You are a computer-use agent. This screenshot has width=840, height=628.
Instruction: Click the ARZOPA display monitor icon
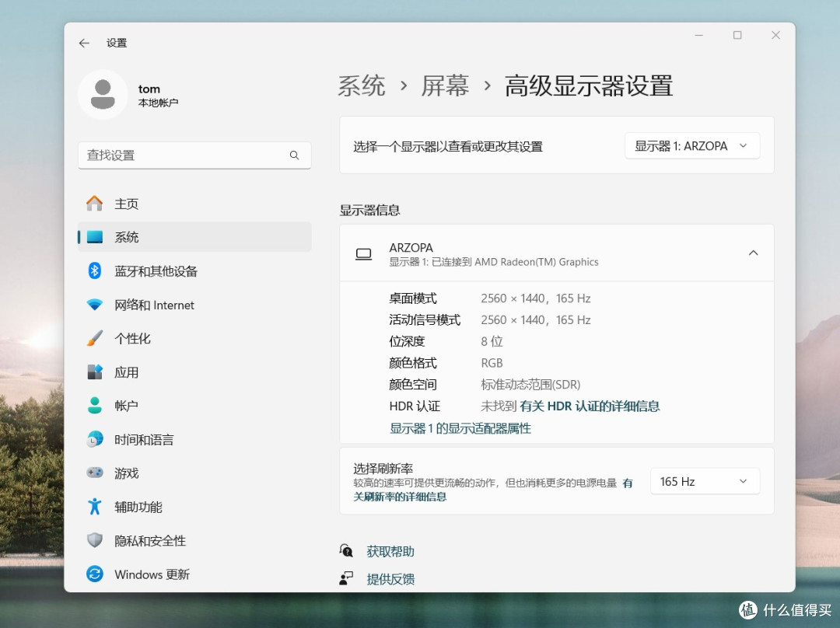[364, 254]
